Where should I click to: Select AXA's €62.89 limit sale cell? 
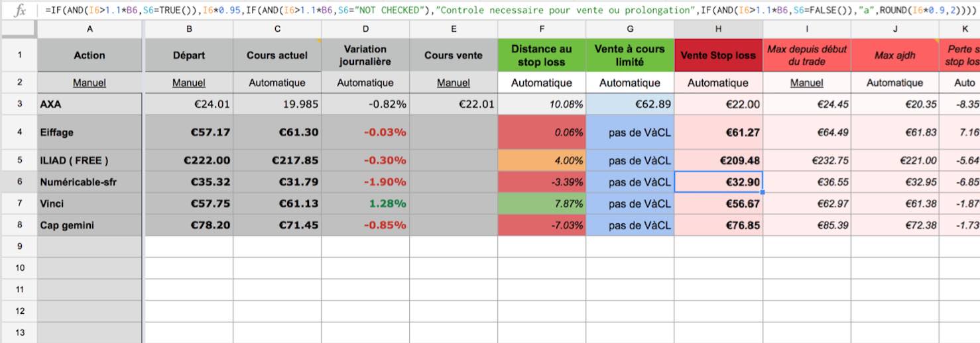click(x=630, y=104)
